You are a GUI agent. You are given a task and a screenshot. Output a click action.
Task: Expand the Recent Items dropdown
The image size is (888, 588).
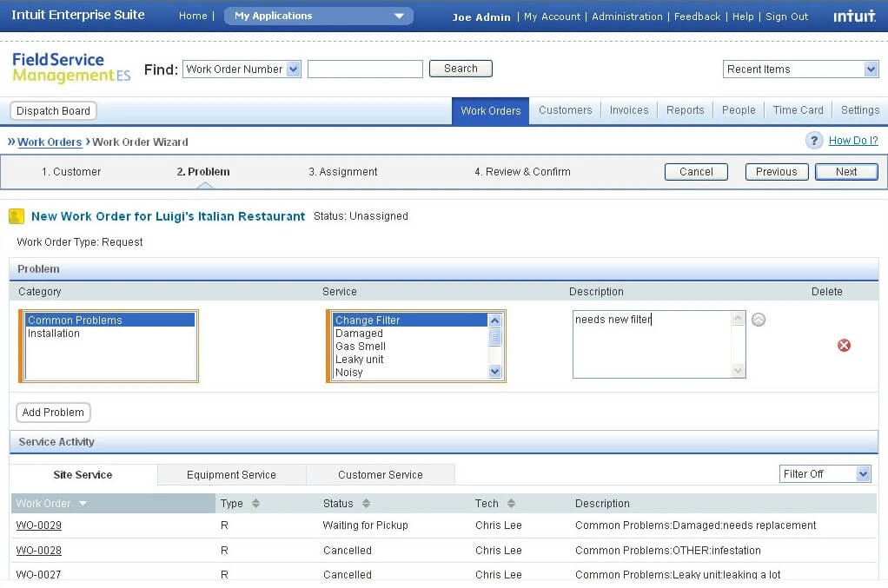click(x=801, y=69)
